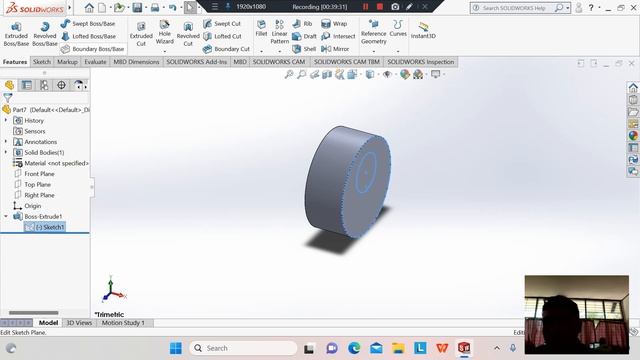
Task: Toggle Instant3D mode
Action: 423,30
